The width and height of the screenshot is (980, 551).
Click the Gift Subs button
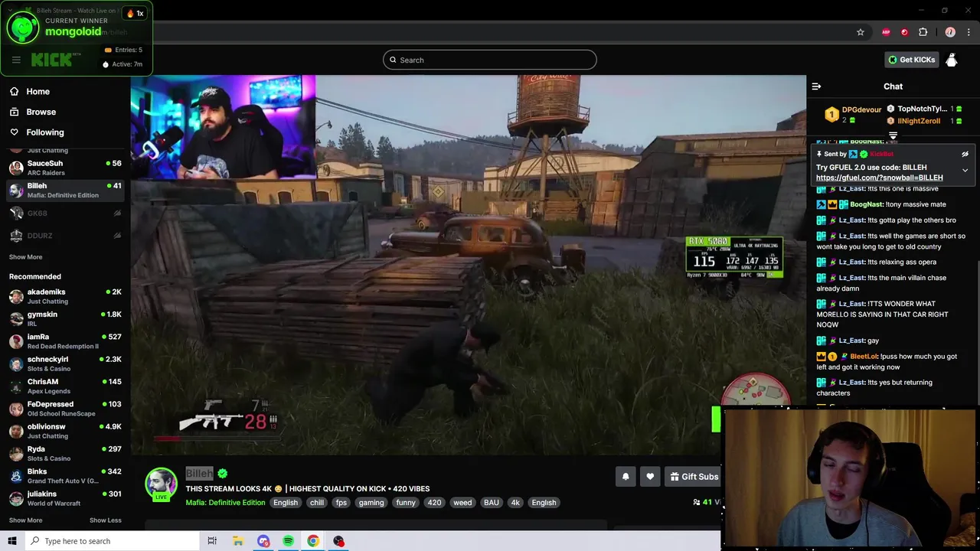693,477
